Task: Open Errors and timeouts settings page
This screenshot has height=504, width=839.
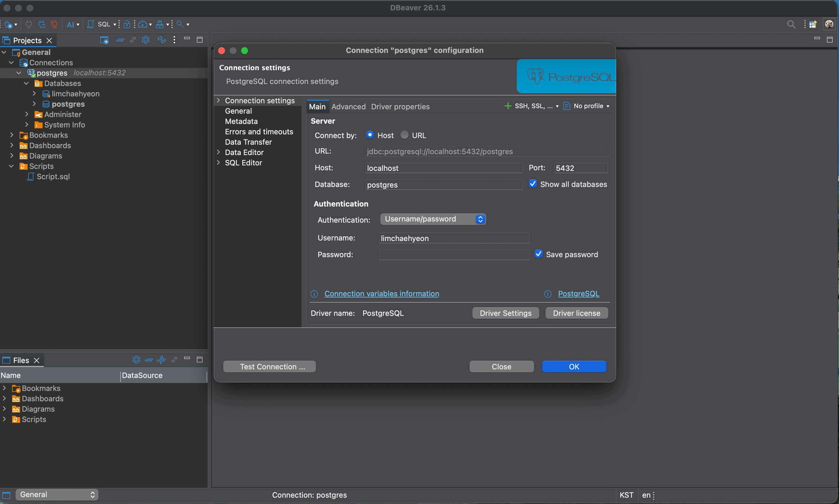Action: [x=259, y=131]
